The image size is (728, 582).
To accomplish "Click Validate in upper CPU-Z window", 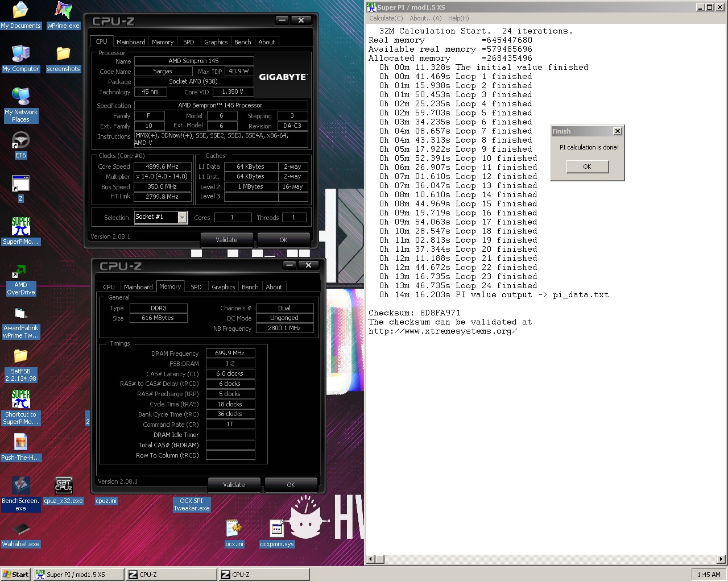I will pyautogui.click(x=226, y=240).
